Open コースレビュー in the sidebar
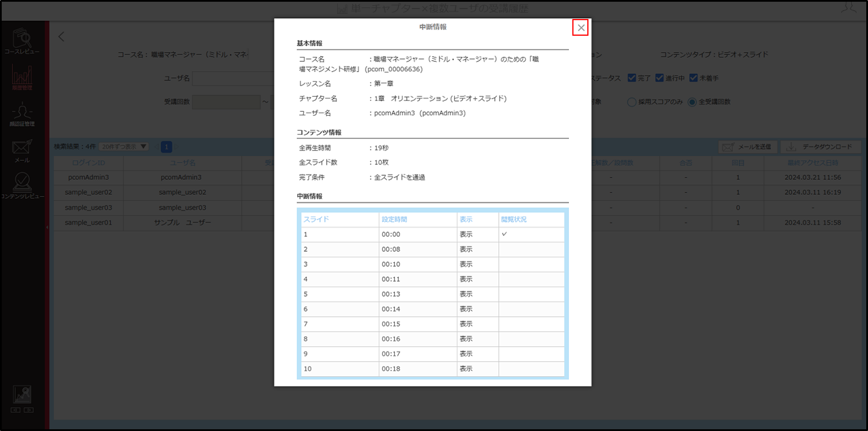The width and height of the screenshot is (868, 431). click(22, 42)
